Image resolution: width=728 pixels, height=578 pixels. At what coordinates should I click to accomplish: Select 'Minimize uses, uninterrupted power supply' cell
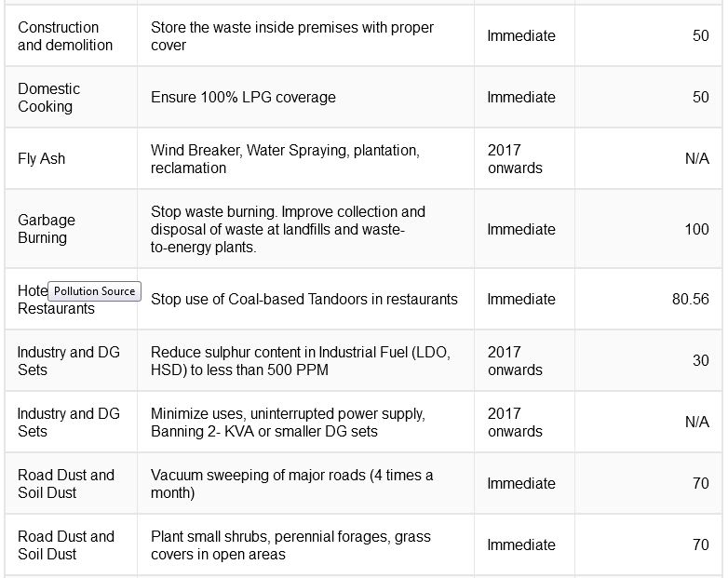click(x=305, y=422)
